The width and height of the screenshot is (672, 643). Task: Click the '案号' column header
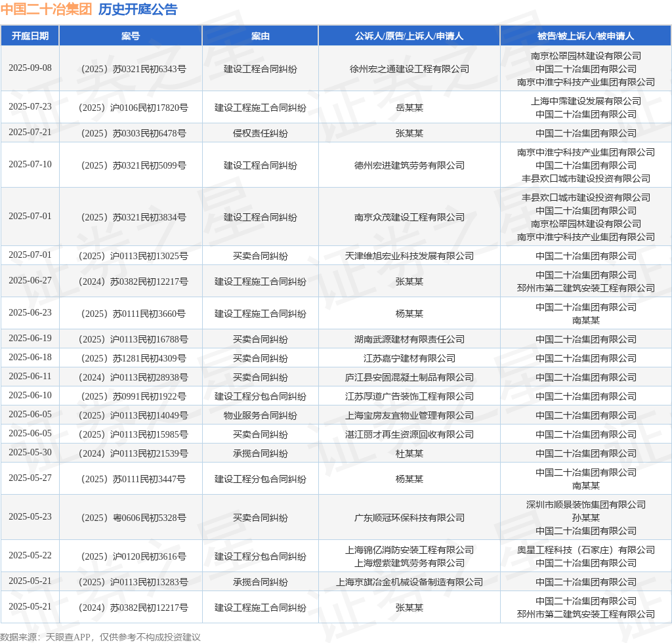tap(131, 36)
